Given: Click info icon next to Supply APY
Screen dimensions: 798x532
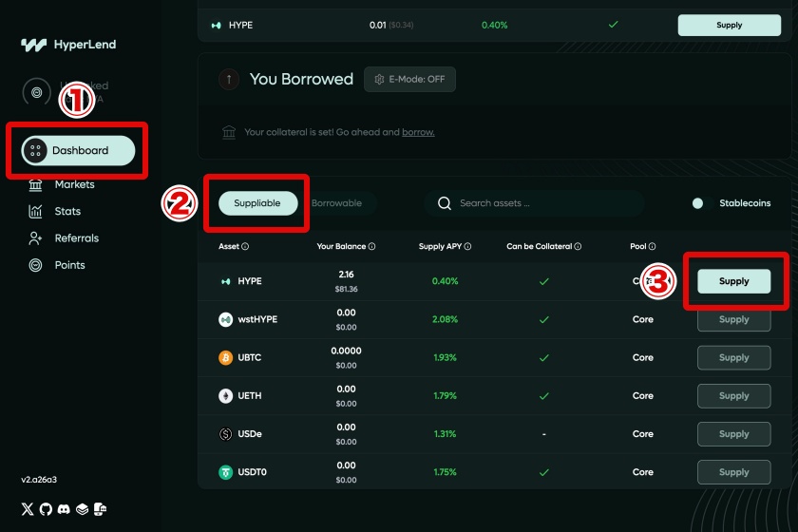Looking at the screenshot, I should coord(467,246).
